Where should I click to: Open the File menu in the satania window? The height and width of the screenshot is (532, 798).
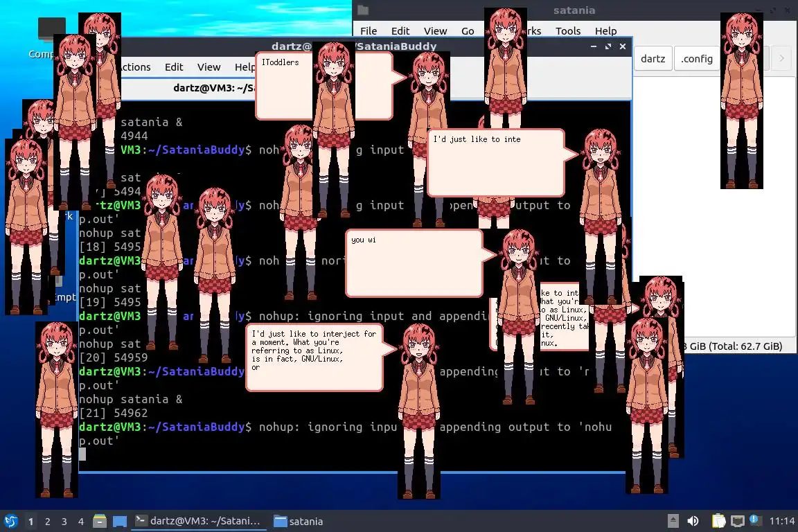point(369,31)
